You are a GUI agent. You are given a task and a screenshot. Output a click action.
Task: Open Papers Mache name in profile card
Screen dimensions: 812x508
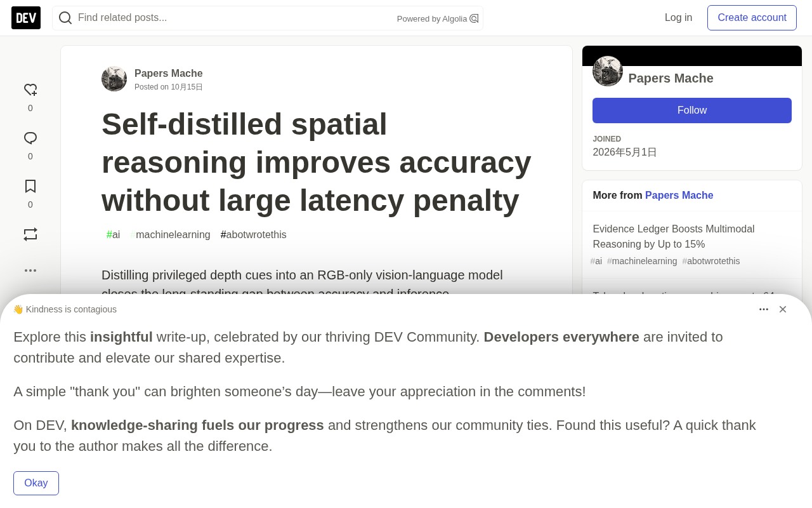tap(671, 78)
